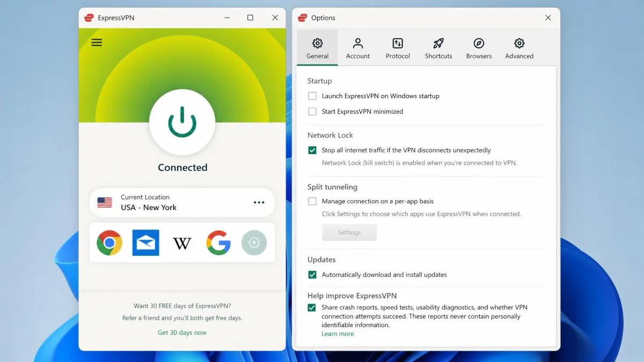Launch Chrome shortcut in ExpressVPN
The width and height of the screenshot is (644, 362).
[109, 243]
